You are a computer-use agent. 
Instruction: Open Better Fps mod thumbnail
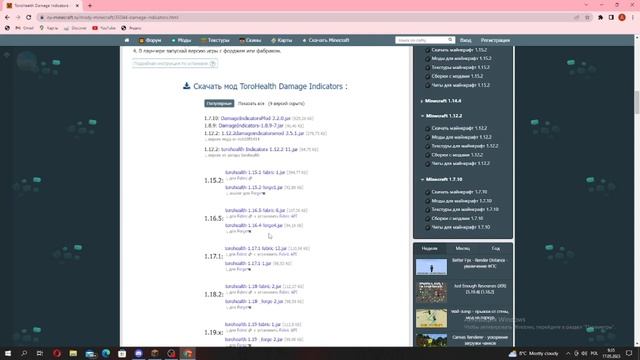point(431,267)
